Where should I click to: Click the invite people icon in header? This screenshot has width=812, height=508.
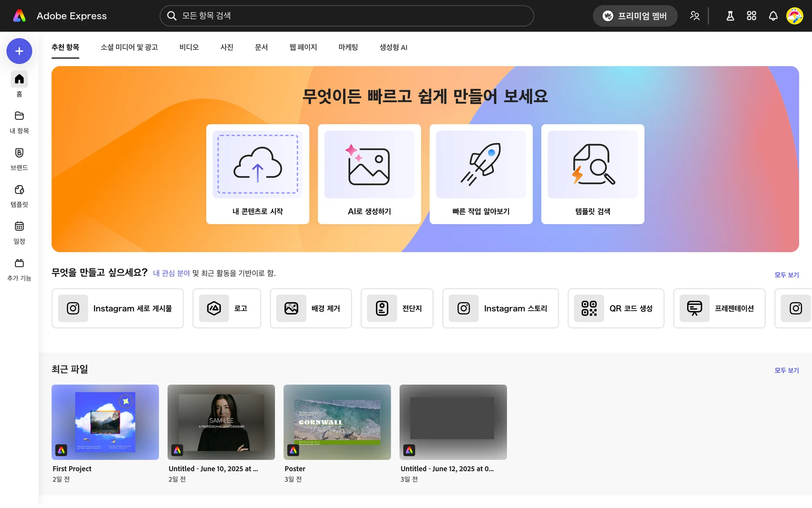coord(694,16)
